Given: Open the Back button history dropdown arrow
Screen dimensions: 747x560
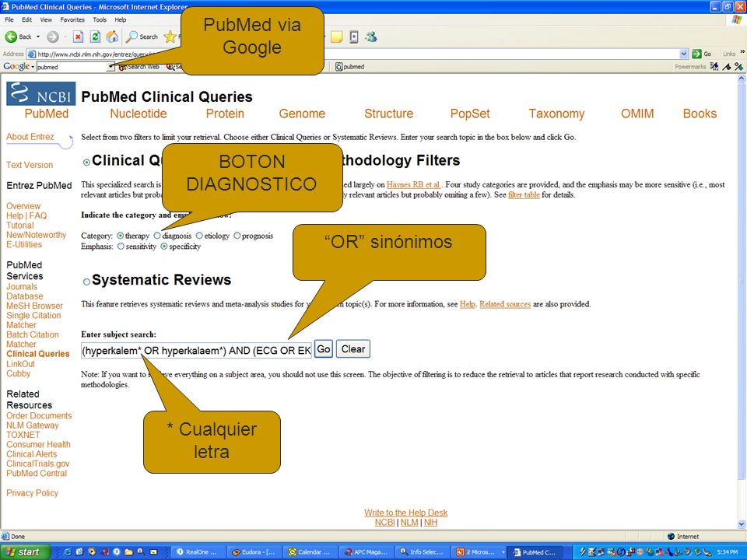Looking at the screenshot, I should coord(38,37).
